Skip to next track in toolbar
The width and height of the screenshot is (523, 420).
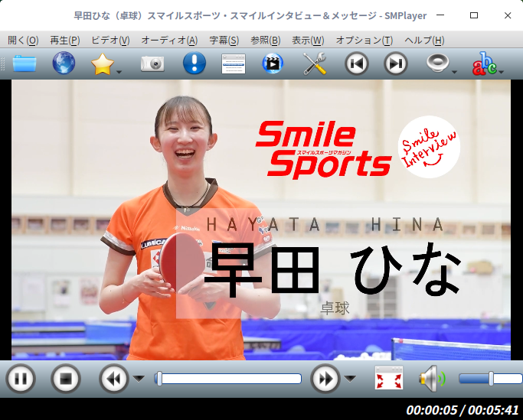pyautogui.click(x=396, y=63)
